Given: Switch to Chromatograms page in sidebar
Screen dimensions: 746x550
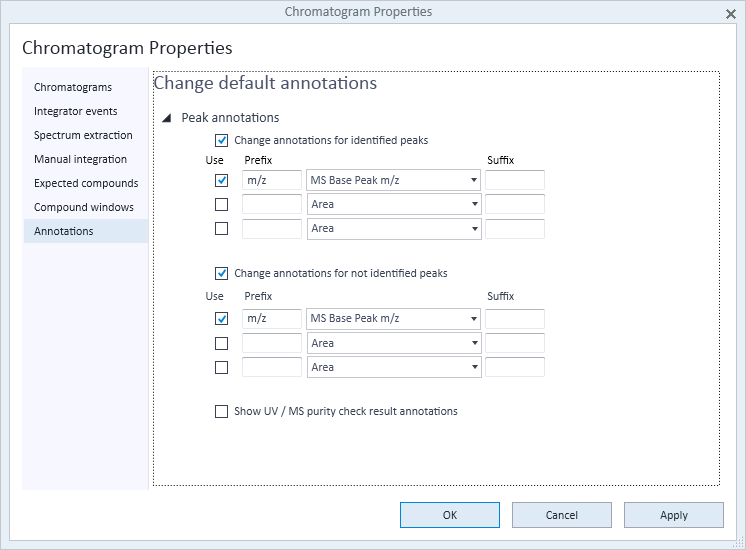Looking at the screenshot, I should click(73, 88).
